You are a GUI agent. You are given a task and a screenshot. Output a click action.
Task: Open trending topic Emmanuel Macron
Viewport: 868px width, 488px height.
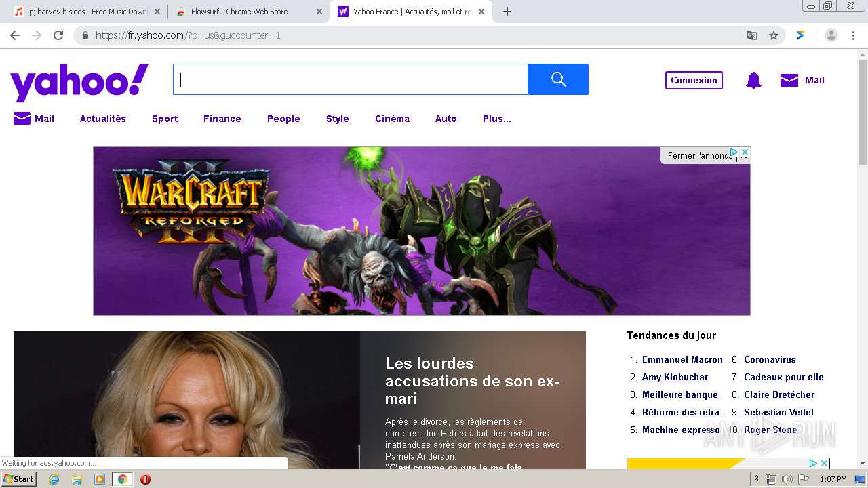click(682, 359)
